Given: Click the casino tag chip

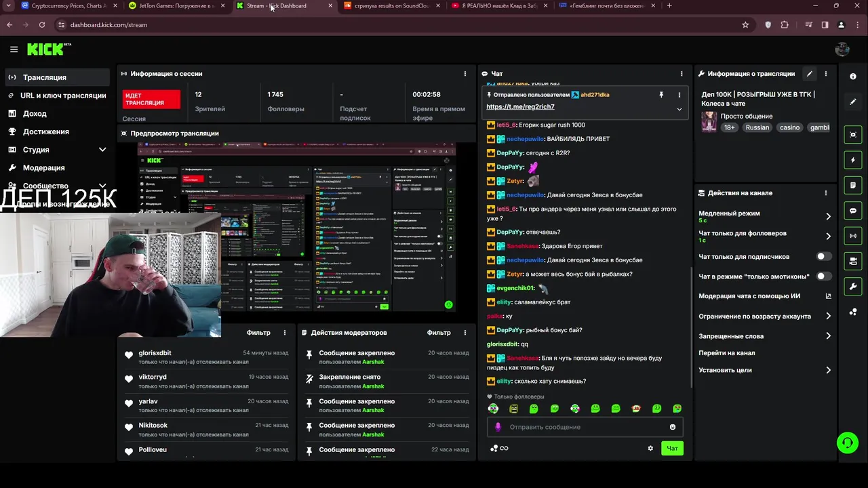Looking at the screenshot, I should pos(789,127).
